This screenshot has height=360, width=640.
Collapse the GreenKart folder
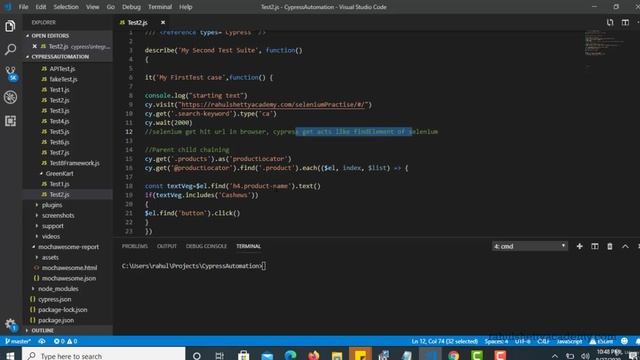click(x=59, y=173)
